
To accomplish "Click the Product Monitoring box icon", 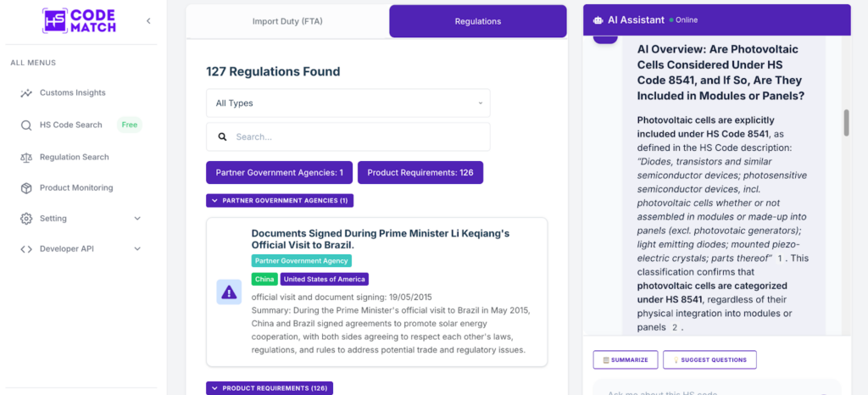I will (25, 188).
